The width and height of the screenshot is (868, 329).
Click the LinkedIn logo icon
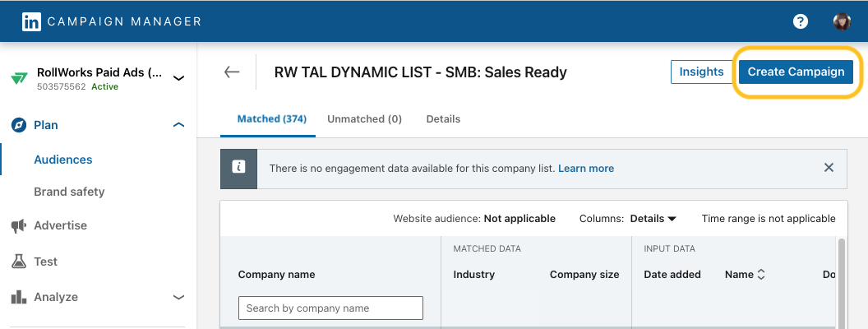[x=31, y=21]
